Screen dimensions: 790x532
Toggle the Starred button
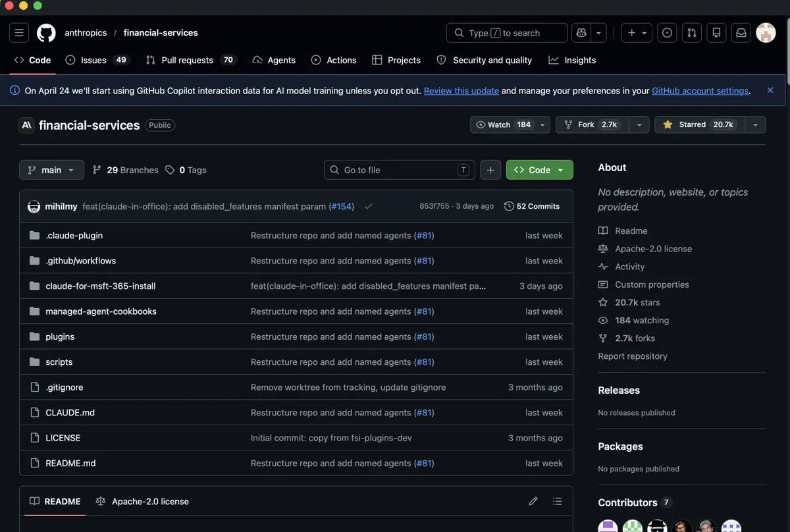[x=700, y=124]
